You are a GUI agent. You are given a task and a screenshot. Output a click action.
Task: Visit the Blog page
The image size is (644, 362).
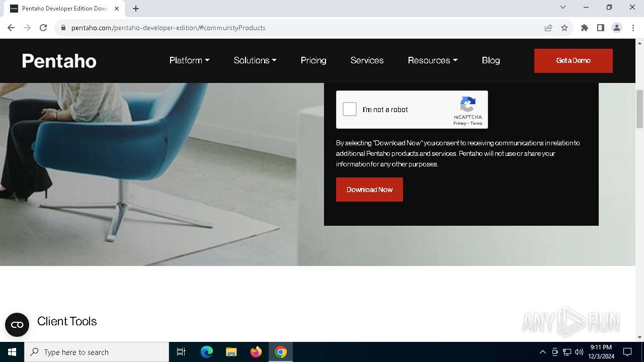point(491,60)
